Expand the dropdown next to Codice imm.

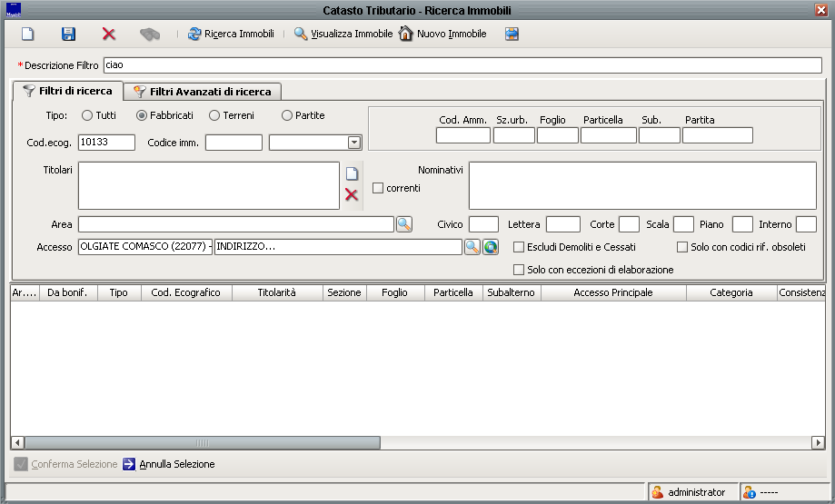(x=353, y=143)
